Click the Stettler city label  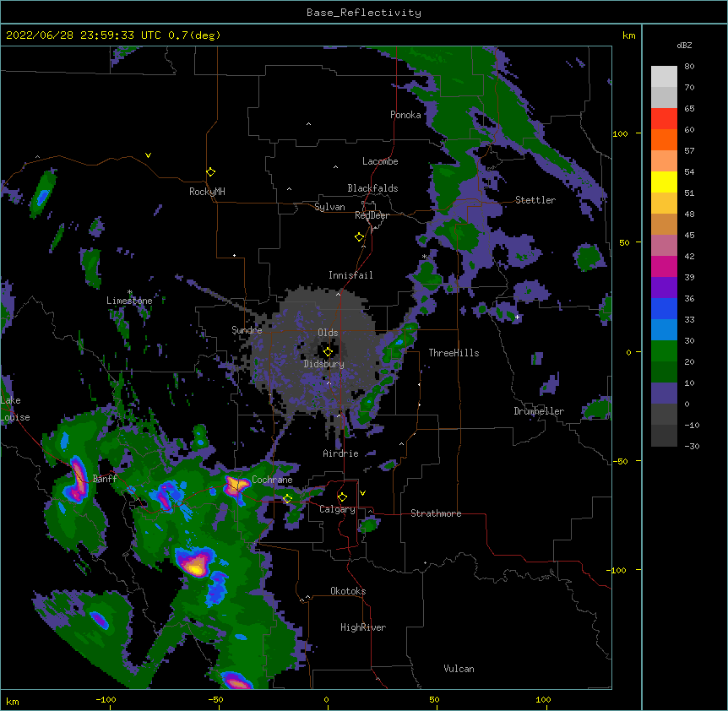535,200
